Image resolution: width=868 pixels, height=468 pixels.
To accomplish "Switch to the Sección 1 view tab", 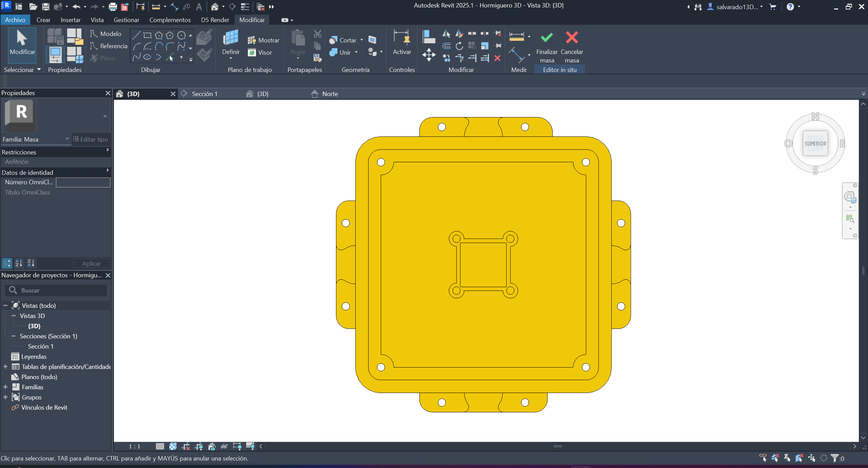I will (x=204, y=94).
